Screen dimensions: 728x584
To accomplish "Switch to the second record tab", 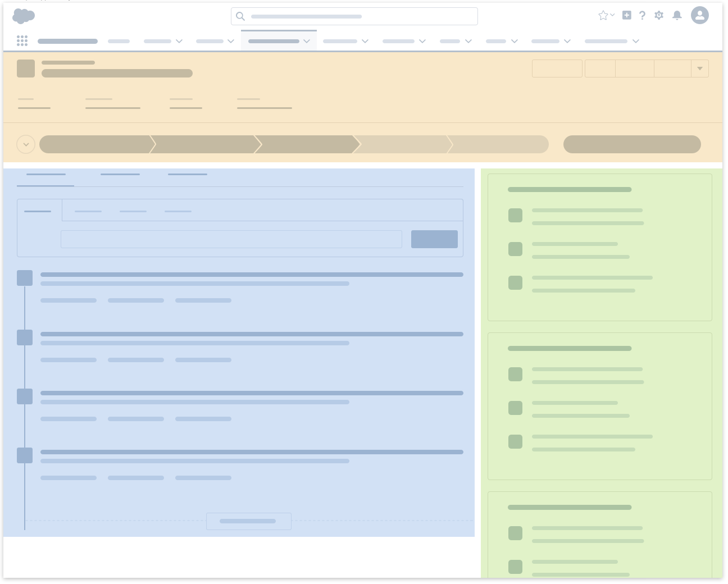I will 120,175.
